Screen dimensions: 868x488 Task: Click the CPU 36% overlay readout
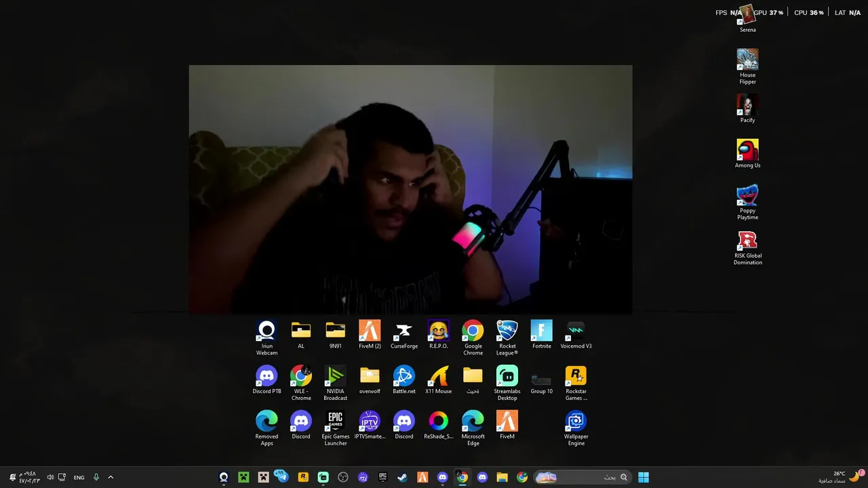coord(809,13)
